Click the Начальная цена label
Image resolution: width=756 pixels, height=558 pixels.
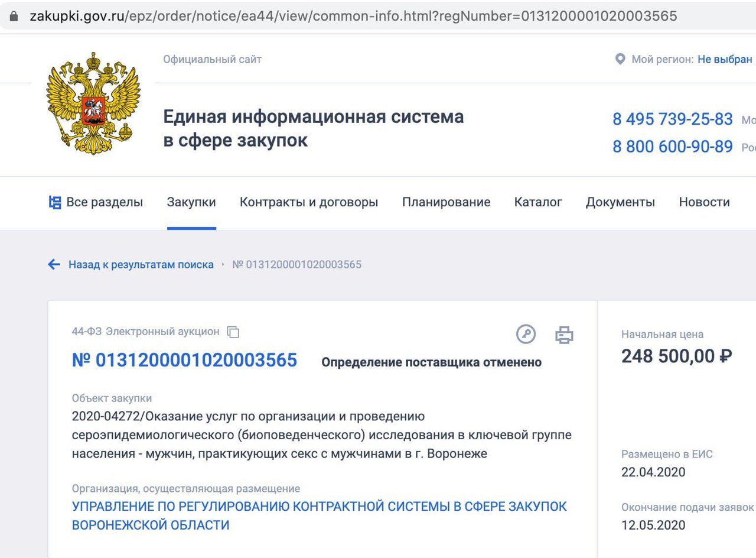662,334
